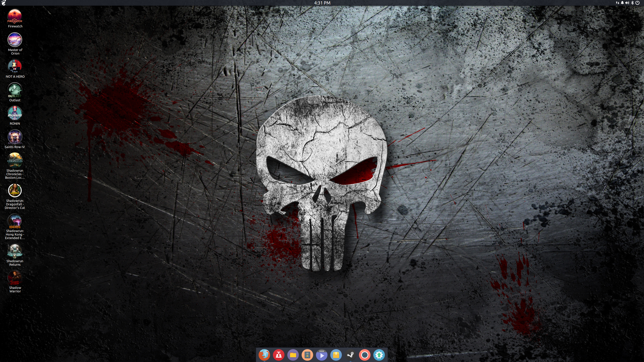Screen dimensions: 644x362
Task: Launch Steam from the dock
Action: tap(350, 355)
